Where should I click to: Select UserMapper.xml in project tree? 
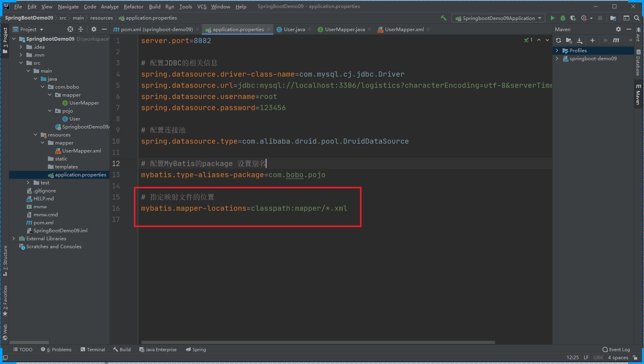(81, 150)
